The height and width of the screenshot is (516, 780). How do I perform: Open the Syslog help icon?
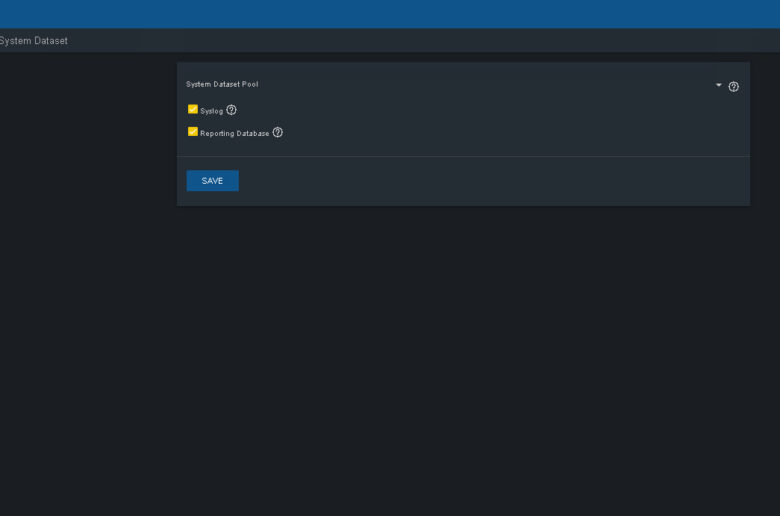[231, 110]
